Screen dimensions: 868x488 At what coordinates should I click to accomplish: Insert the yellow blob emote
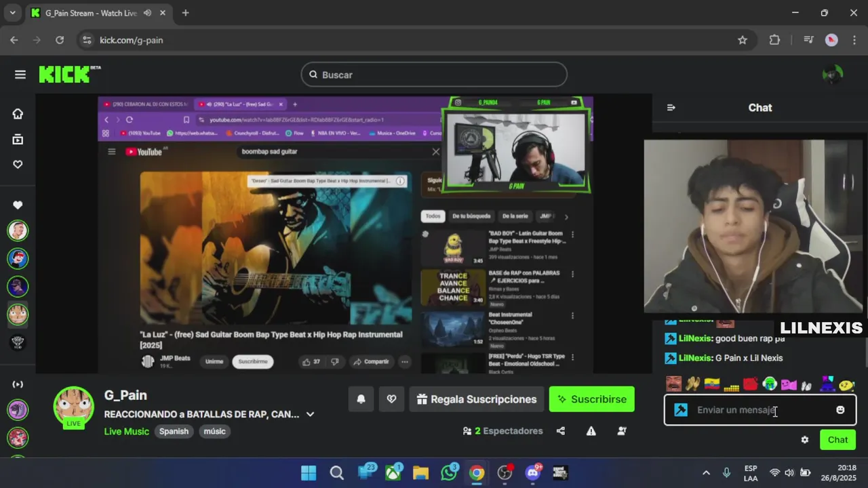coord(846,385)
